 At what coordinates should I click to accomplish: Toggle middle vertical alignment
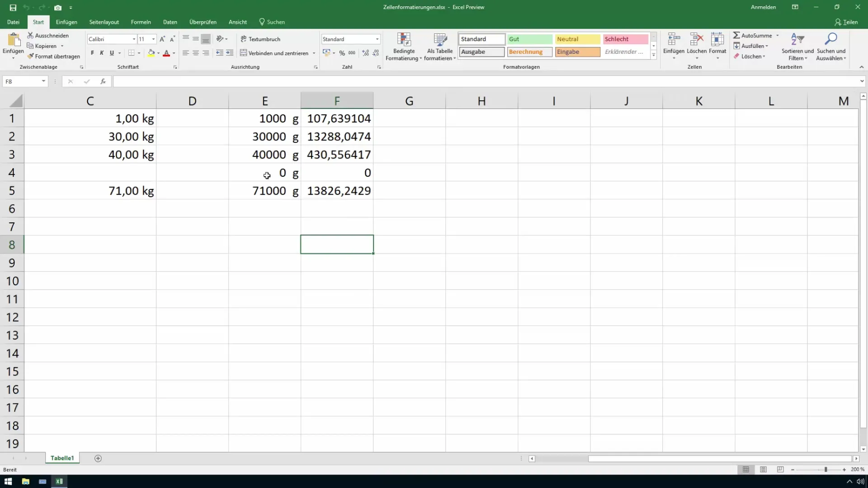point(196,39)
